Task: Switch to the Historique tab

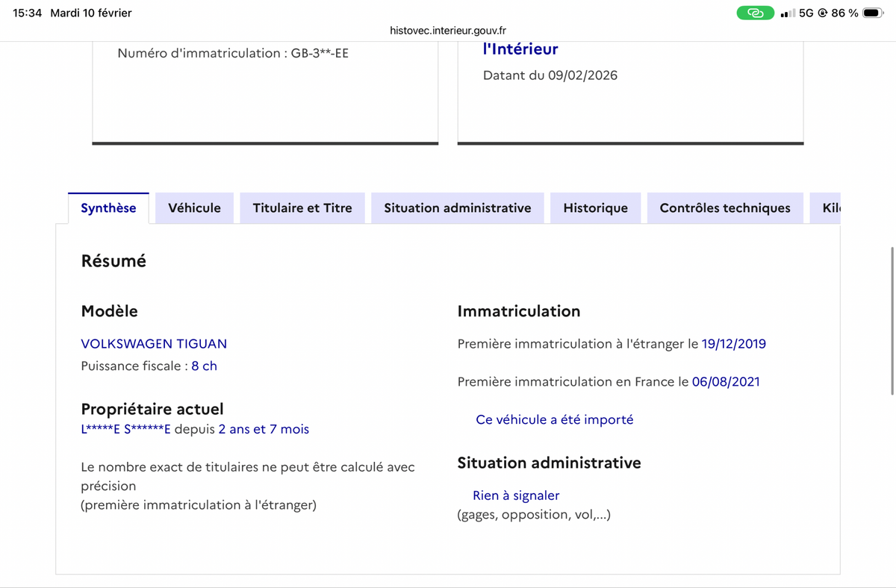Action: click(x=595, y=208)
